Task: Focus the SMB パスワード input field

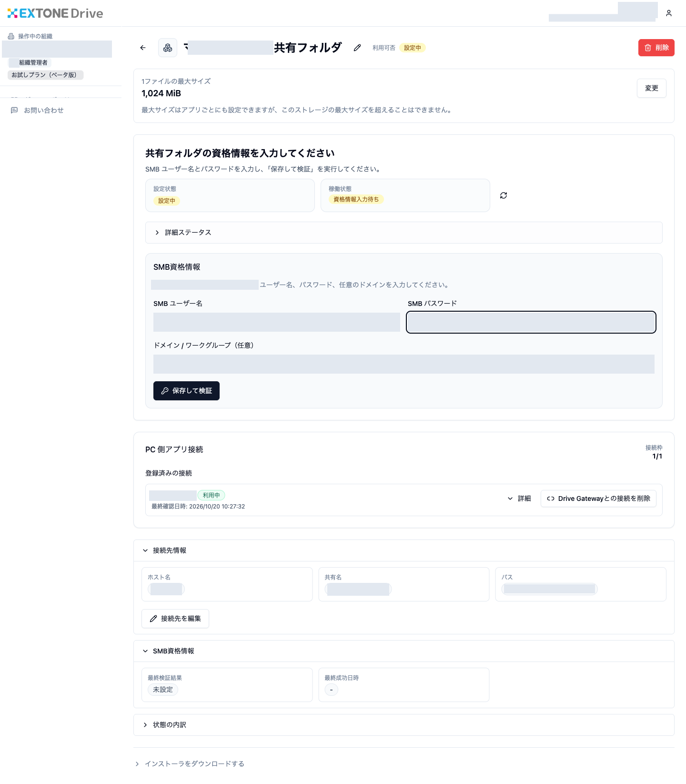Action: coord(531,322)
